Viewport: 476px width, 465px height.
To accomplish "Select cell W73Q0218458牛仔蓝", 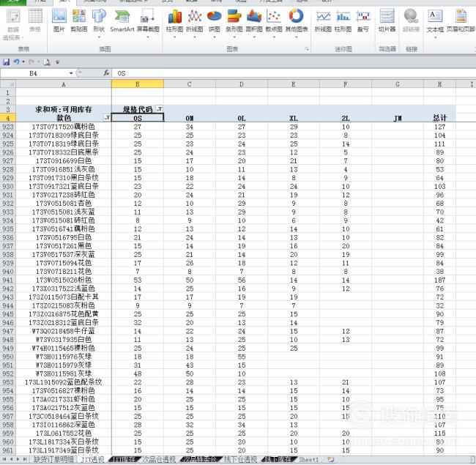I will [x=64, y=331].
